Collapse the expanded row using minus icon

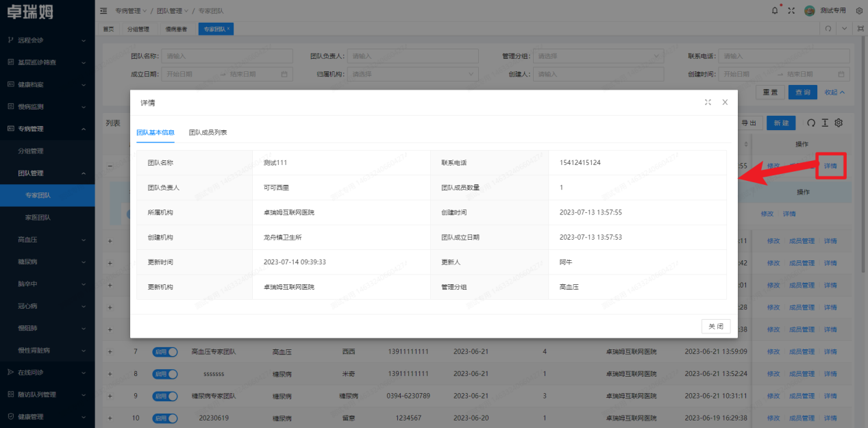pos(110,166)
